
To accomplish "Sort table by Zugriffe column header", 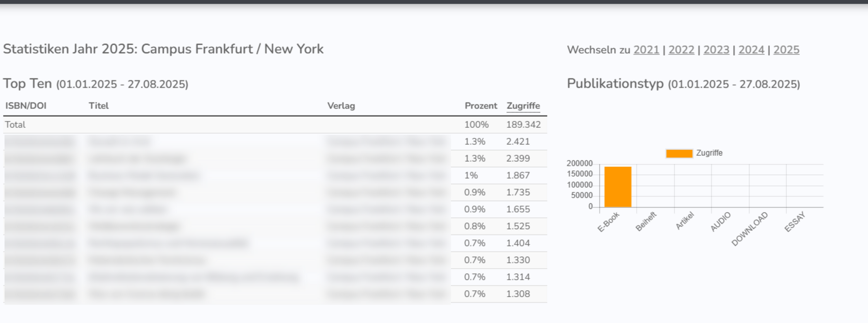I will (x=523, y=106).
